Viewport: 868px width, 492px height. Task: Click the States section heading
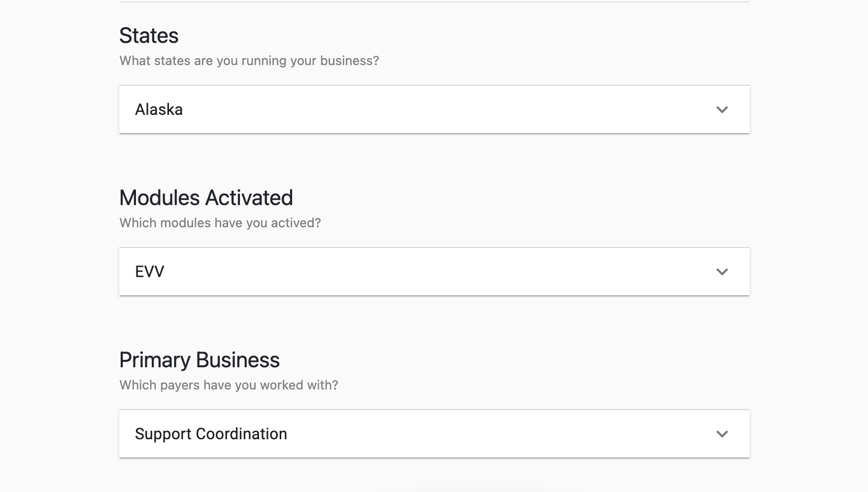pos(149,35)
